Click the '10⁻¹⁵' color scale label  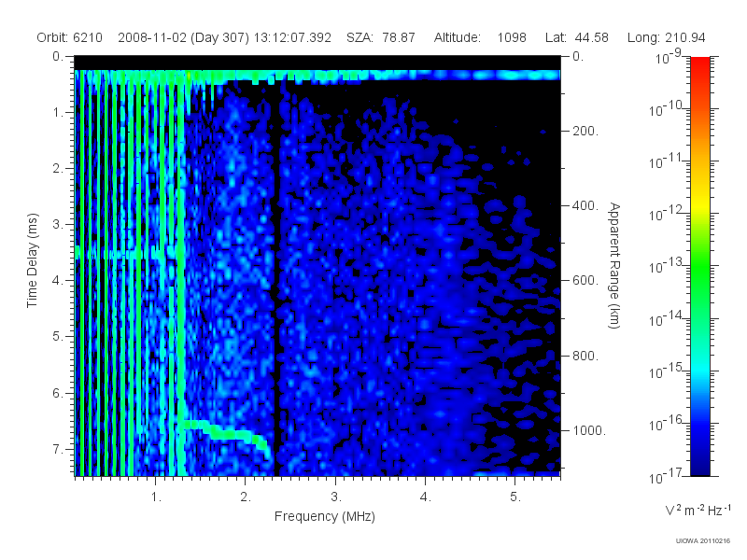tap(666, 371)
